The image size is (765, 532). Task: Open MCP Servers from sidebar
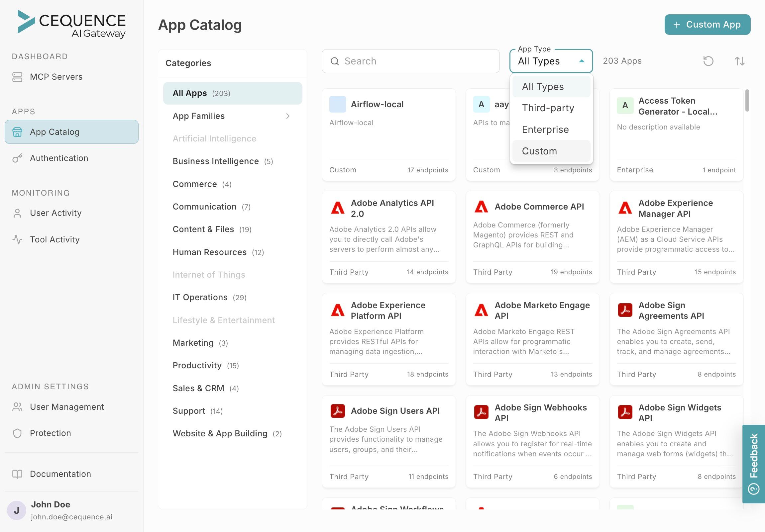coord(56,77)
